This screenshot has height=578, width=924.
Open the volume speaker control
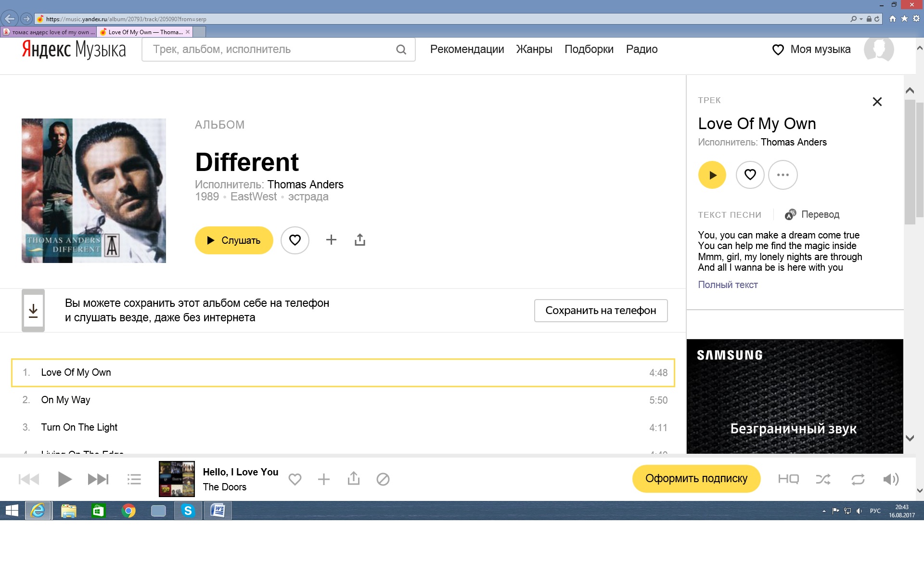[x=890, y=479]
